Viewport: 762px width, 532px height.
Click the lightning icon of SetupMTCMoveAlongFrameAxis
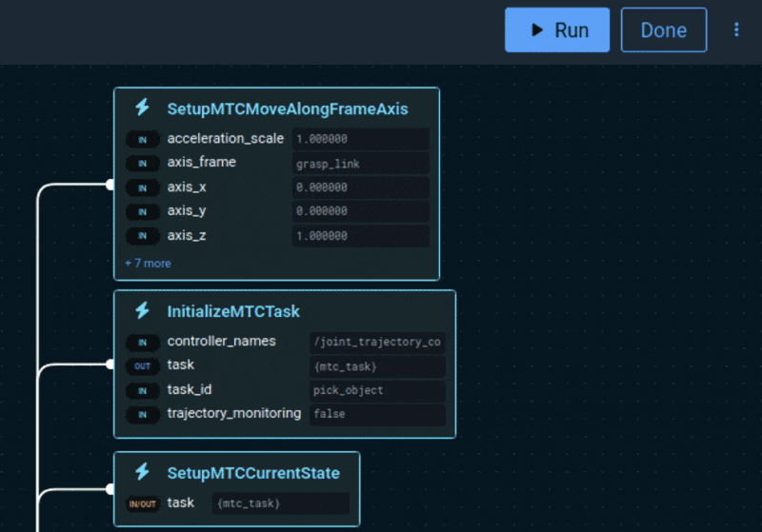142,108
